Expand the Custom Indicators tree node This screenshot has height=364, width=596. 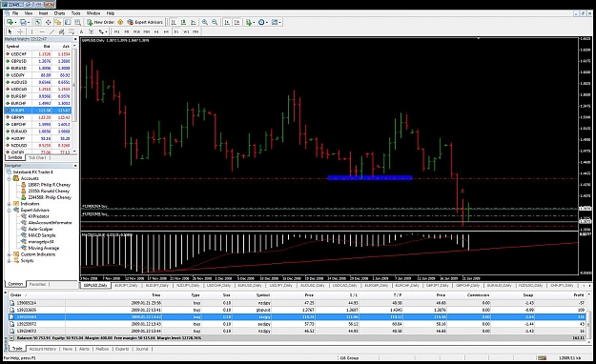[10, 254]
